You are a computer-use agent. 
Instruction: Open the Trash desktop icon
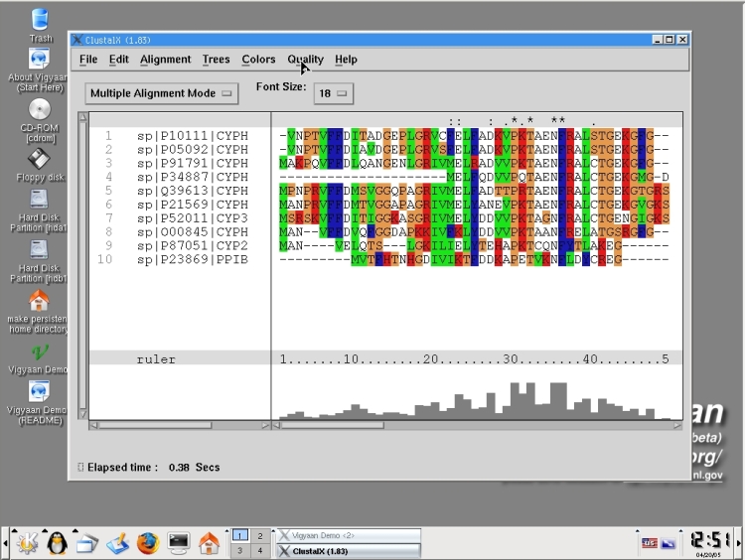click(40, 20)
